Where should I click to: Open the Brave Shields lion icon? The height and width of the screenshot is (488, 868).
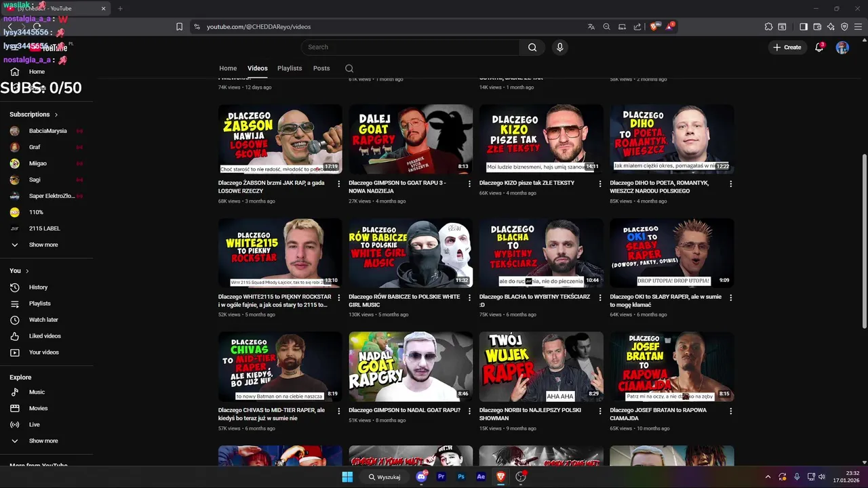point(654,26)
